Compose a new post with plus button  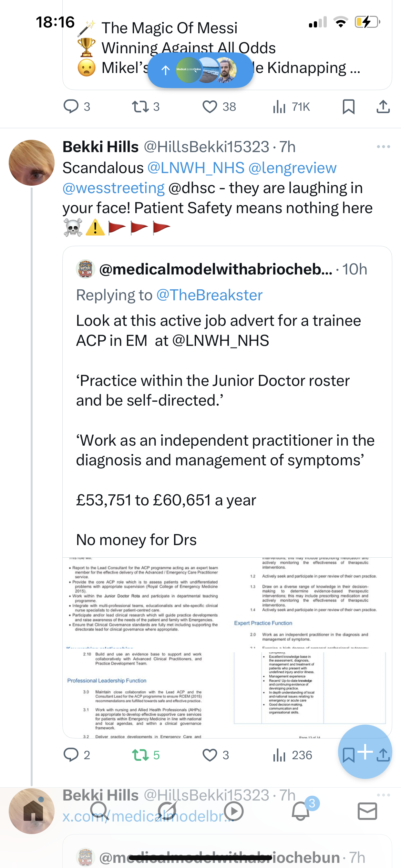[x=365, y=751]
